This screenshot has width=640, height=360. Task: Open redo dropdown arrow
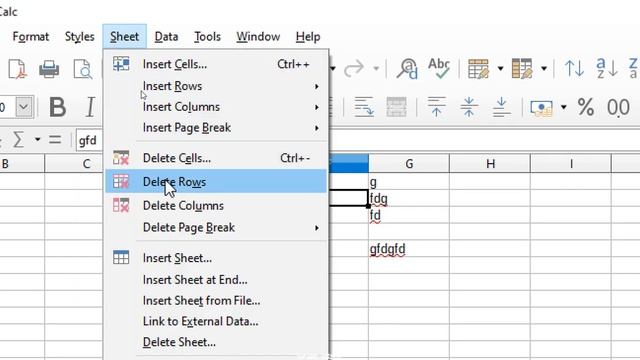(376, 69)
